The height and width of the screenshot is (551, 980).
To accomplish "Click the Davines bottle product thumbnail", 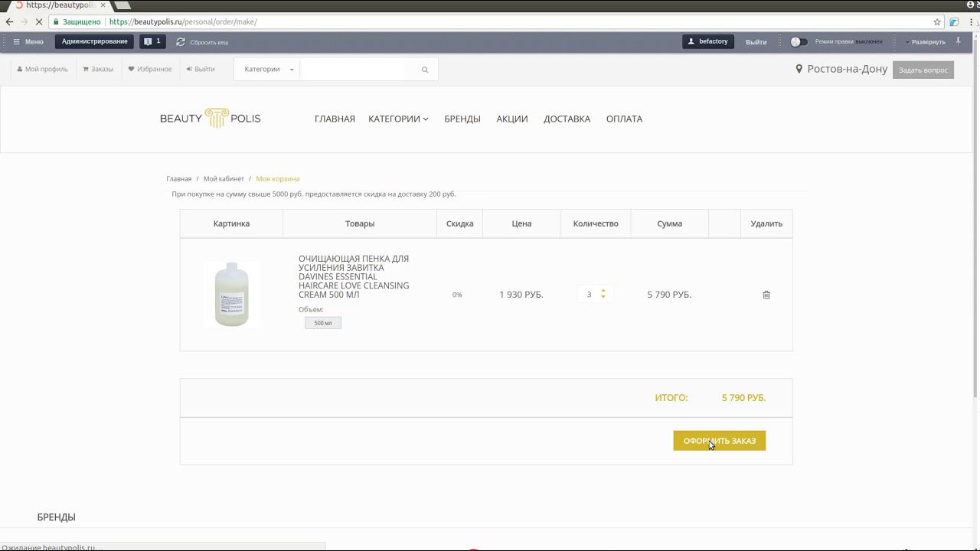I will tap(232, 295).
